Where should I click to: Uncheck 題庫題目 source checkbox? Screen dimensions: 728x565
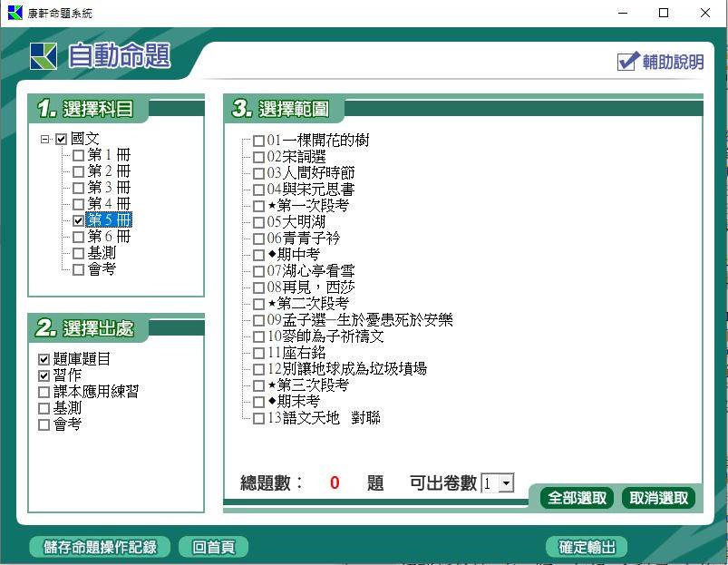44,359
